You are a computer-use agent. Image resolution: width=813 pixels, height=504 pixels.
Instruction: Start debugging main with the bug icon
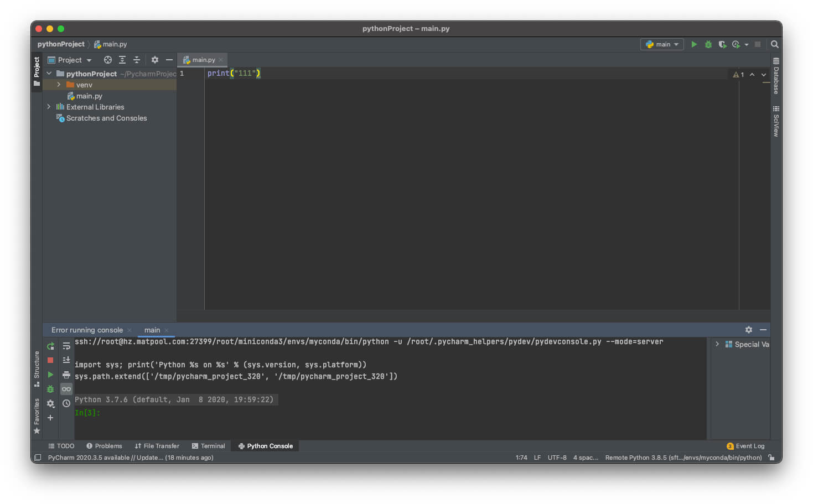(x=708, y=44)
